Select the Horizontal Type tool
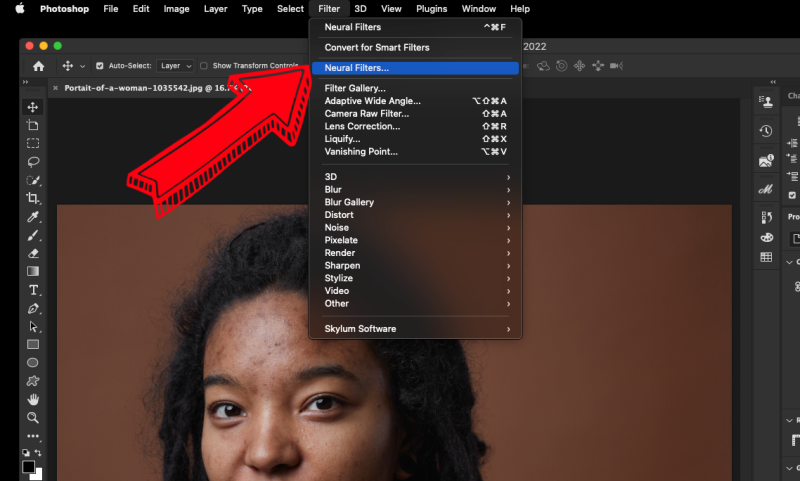The height and width of the screenshot is (481, 800). coord(33,290)
